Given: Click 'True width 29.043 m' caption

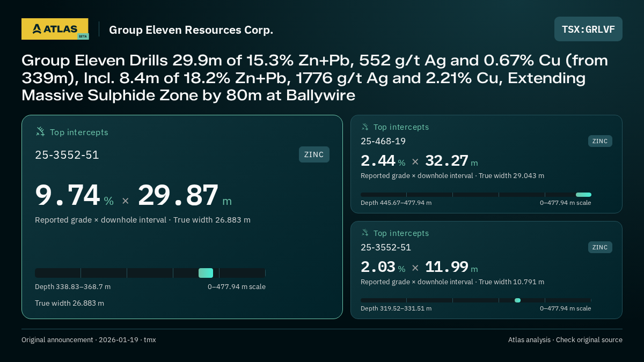Looking at the screenshot, I should point(511,175).
